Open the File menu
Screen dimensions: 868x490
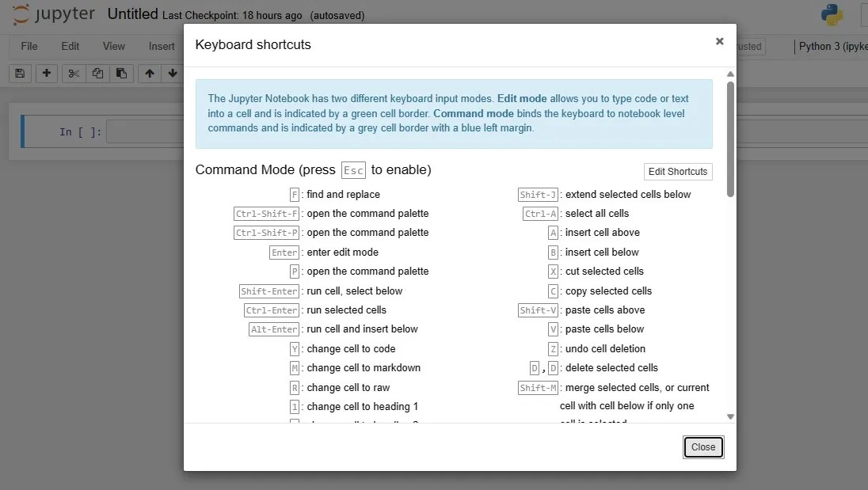(x=29, y=46)
